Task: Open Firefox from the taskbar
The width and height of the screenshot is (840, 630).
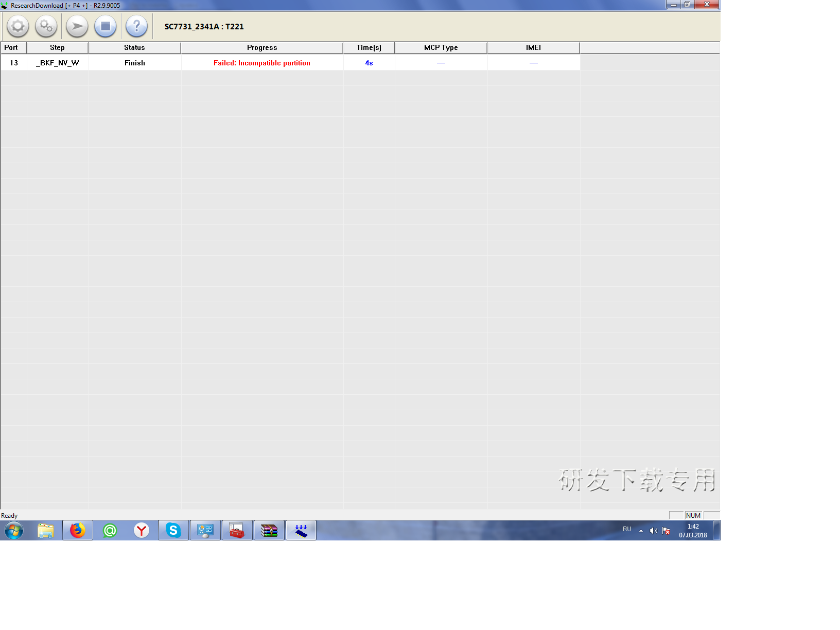Action: coord(78,530)
